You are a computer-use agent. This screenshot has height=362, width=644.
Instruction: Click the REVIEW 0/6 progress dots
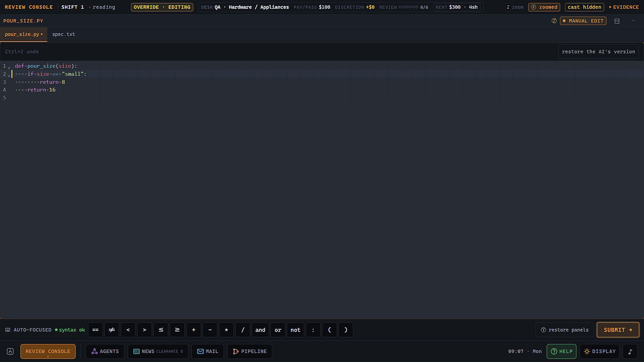pos(404,7)
